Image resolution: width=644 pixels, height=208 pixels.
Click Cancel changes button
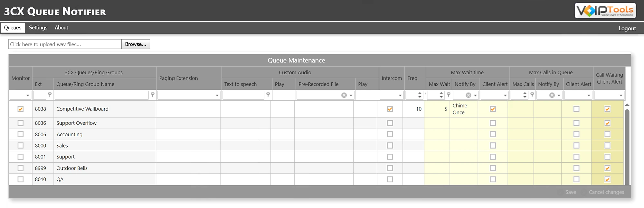point(606,192)
